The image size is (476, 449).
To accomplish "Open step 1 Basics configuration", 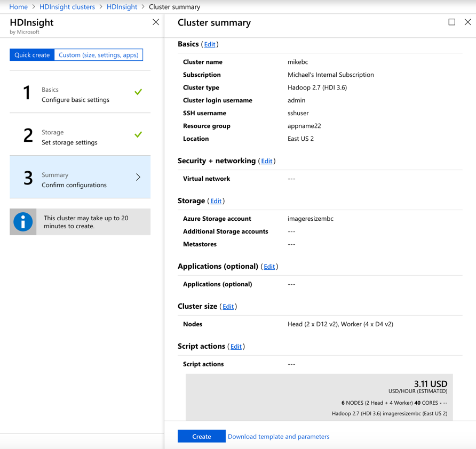I will pos(75,94).
